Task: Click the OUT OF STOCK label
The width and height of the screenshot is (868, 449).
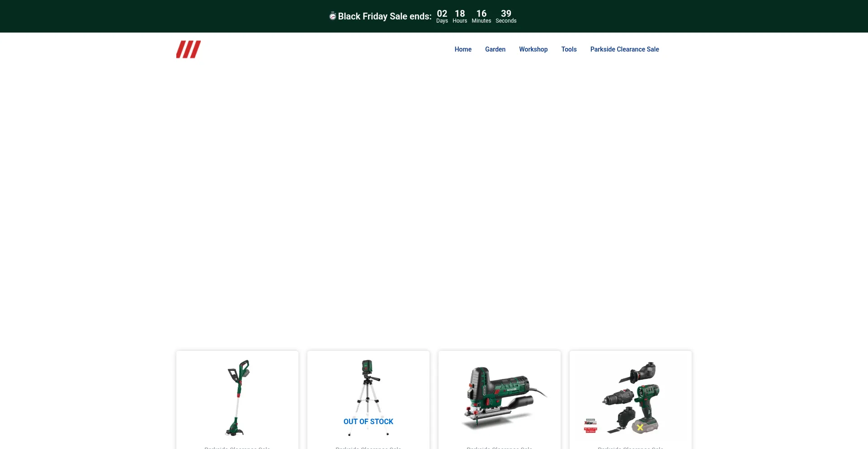Action: pos(368,421)
